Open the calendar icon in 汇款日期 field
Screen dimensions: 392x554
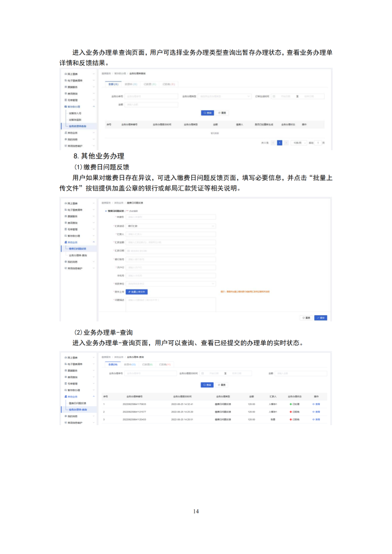[x=128, y=251]
